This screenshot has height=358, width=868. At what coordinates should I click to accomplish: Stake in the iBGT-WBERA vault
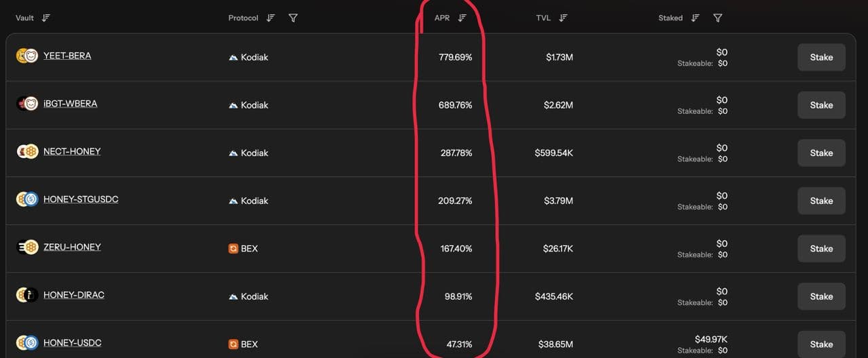point(821,105)
